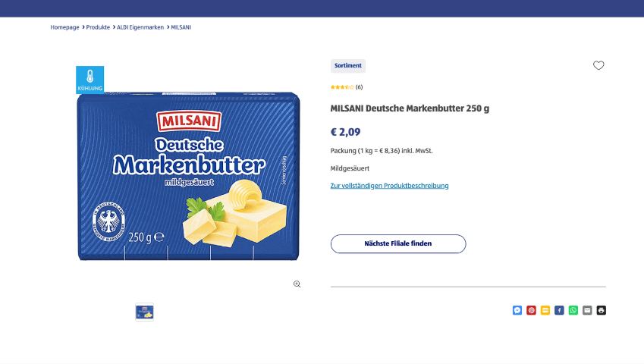Screen dimensions: 644x364
Task: Select the butter product thumbnail
Action: [144, 312]
